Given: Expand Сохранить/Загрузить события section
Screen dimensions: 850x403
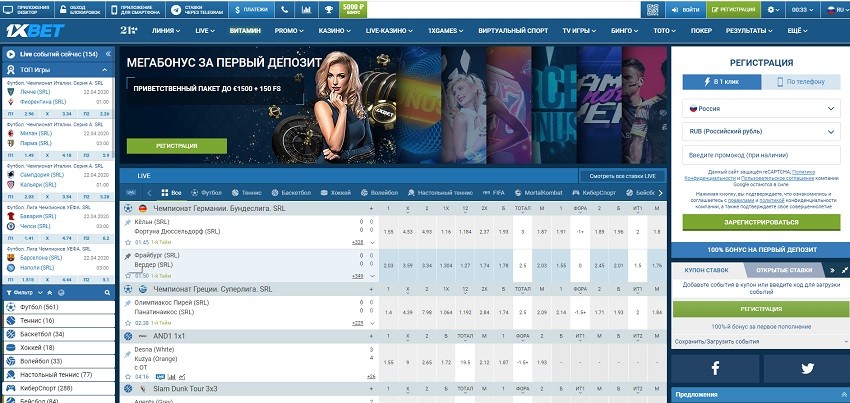Looking at the screenshot, I should point(761,342).
